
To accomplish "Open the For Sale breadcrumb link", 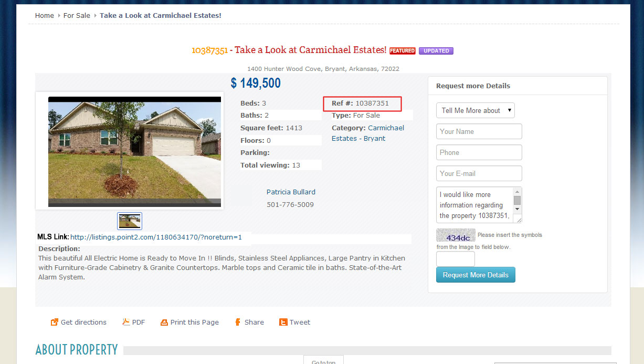I will point(77,16).
